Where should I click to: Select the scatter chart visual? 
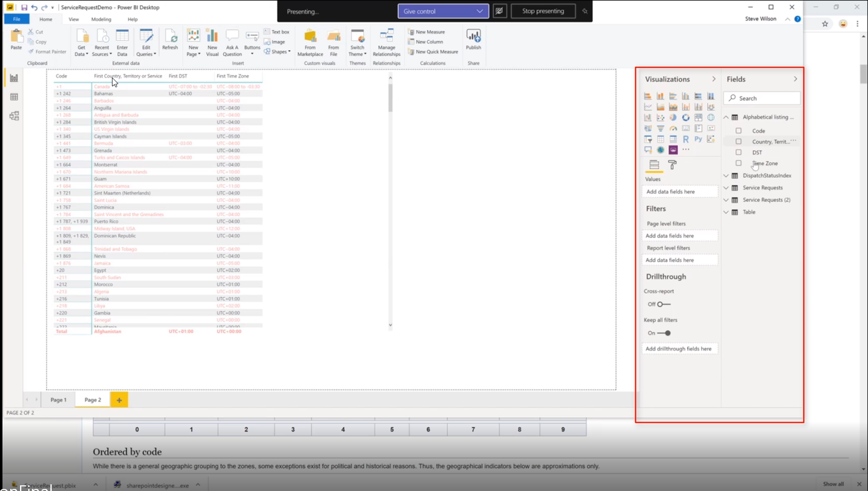pos(661,118)
